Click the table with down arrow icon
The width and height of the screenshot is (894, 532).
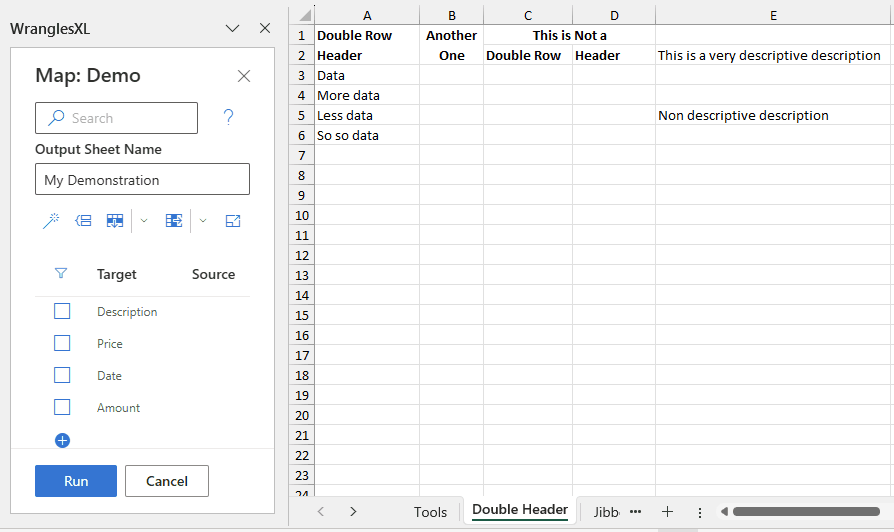pos(115,221)
